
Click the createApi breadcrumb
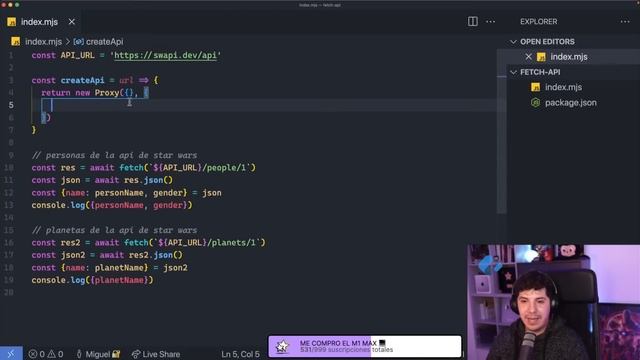(x=104, y=42)
